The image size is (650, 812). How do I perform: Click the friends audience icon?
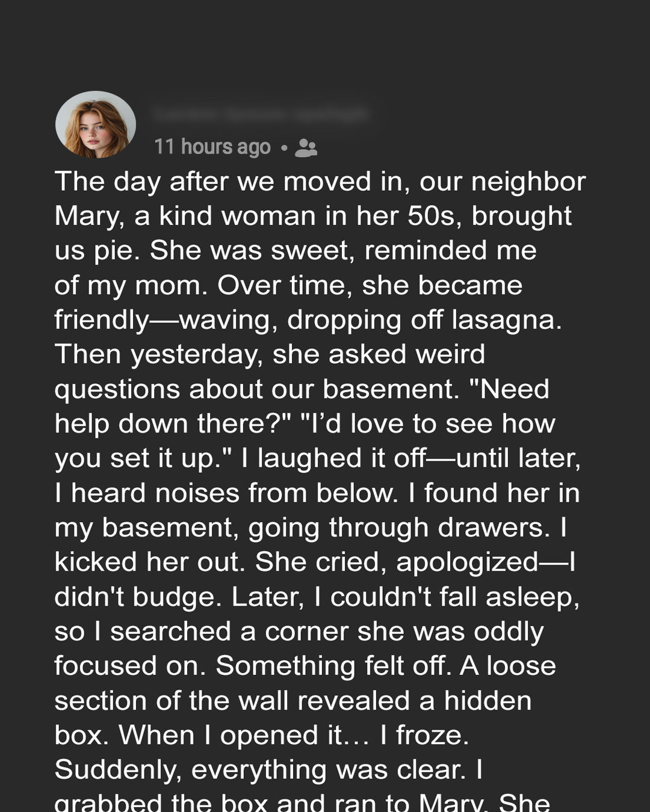[x=306, y=147]
